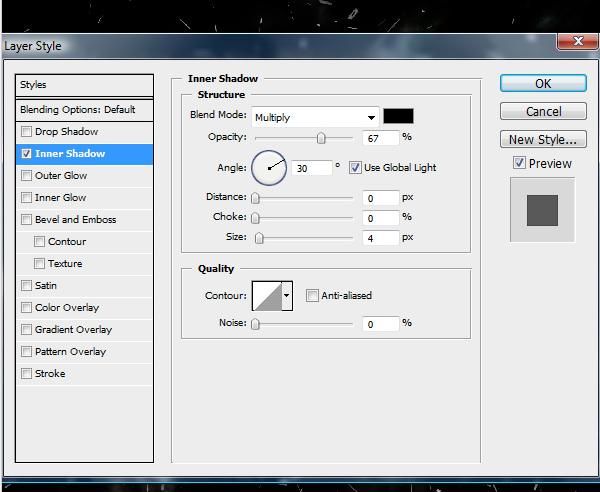Enable the Gradient Overlay checkbox
600x492 pixels.
pos(26,330)
